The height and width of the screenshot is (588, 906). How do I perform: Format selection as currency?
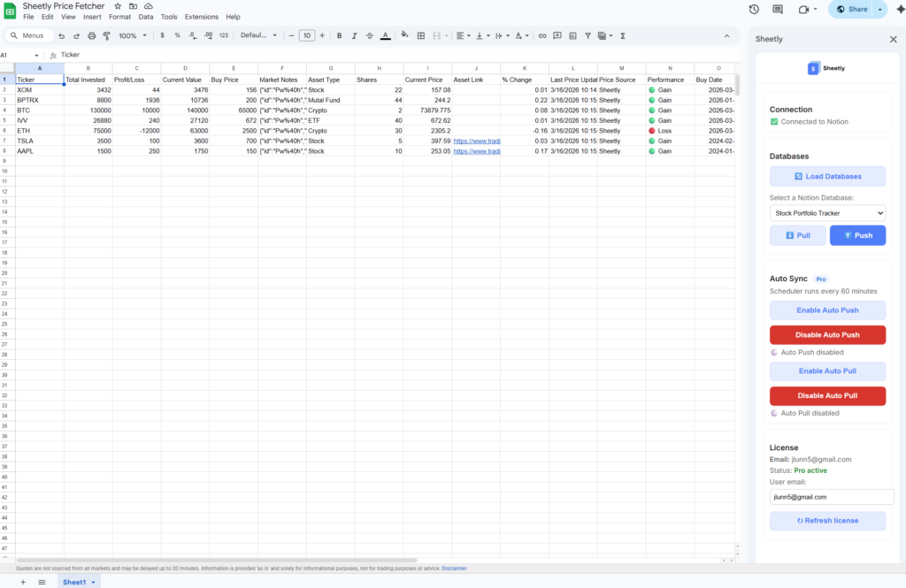tap(163, 35)
